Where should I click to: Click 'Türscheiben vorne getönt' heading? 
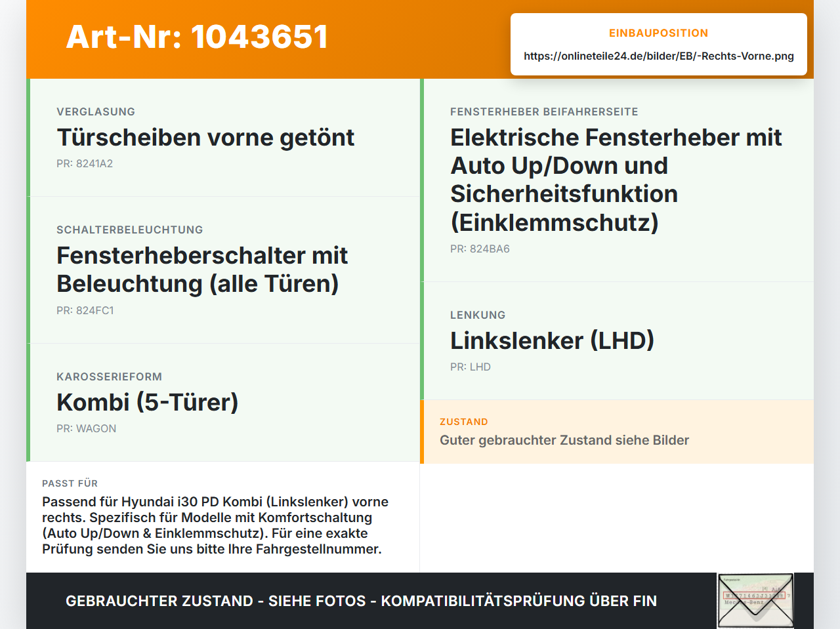205,137
